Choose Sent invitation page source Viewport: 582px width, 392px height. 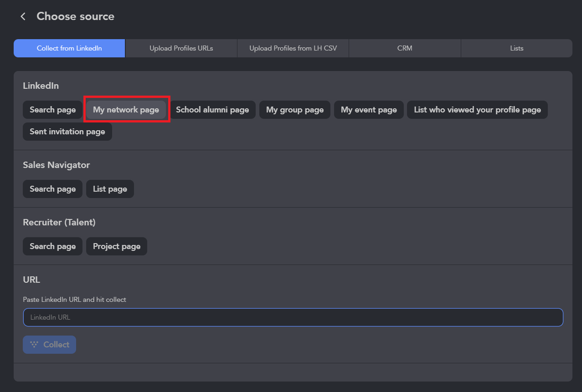(x=67, y=132)
